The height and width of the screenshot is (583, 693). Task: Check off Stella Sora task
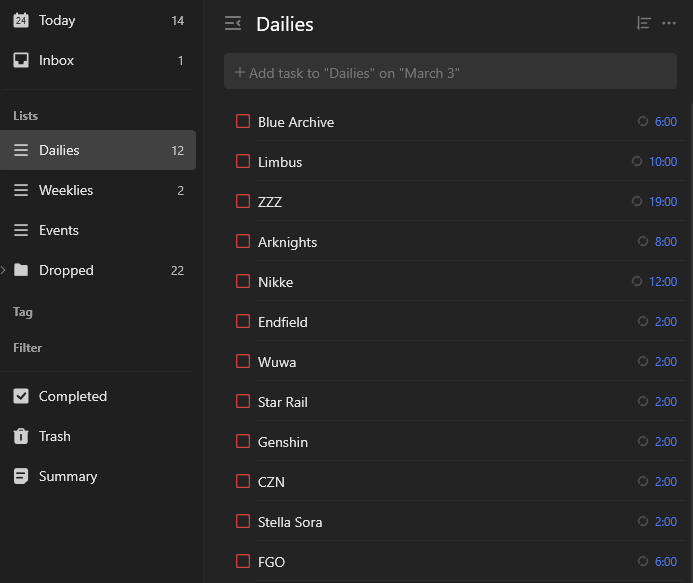pyautogui.click(x=243, y=521)
